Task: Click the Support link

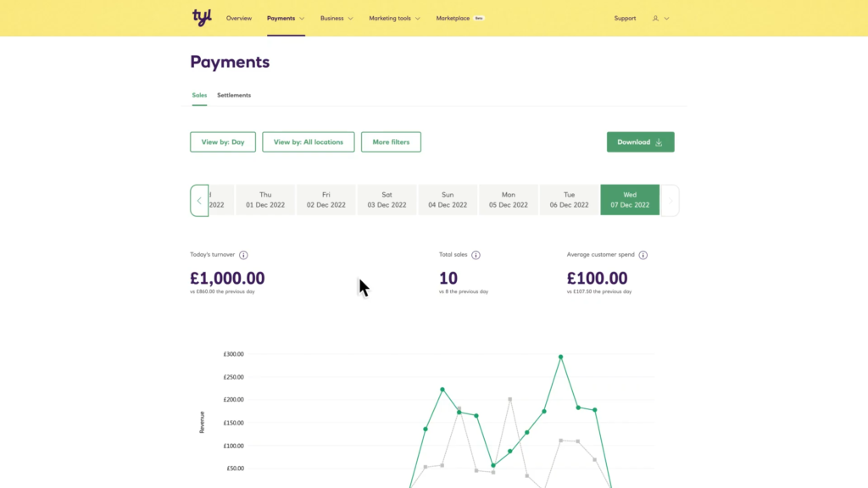Action: tap(625, 18)
